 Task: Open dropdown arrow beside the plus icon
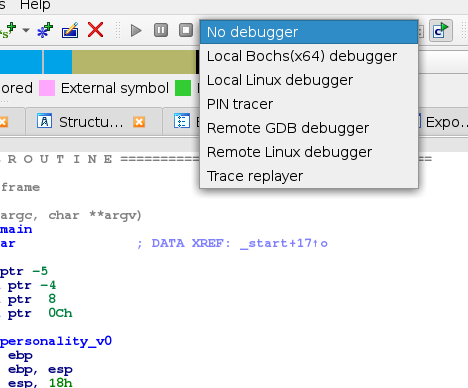point(26,30)
